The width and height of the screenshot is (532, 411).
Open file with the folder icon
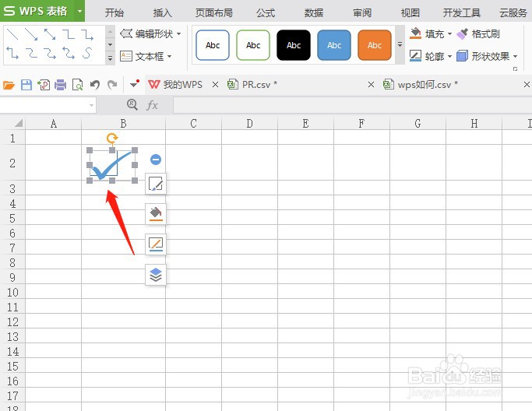coord(9,84)
